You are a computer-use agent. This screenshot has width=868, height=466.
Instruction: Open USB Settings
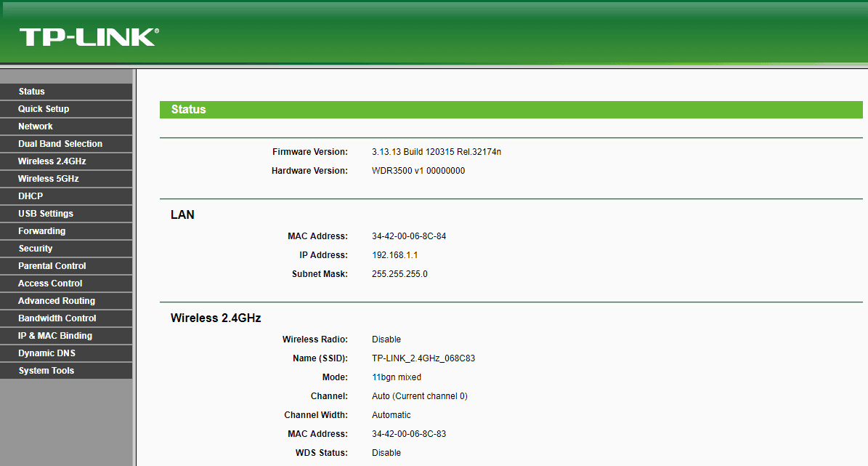coord(45,213)
